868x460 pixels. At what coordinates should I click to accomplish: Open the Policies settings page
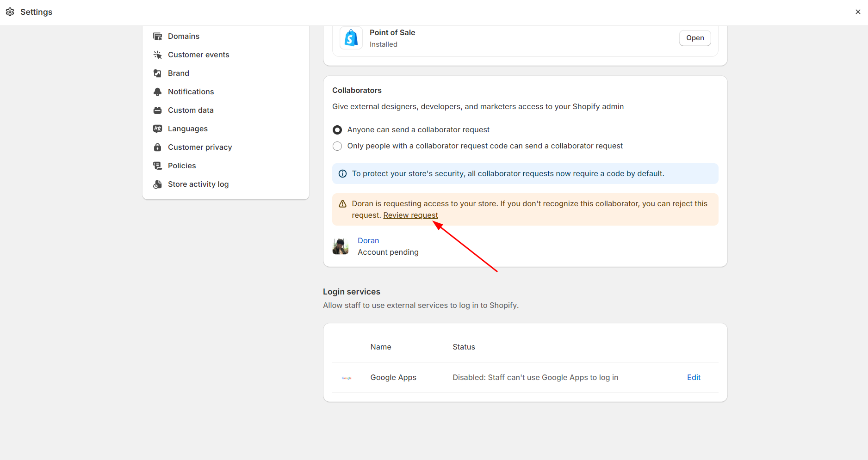pyautogui.click(x=181, y=166)
